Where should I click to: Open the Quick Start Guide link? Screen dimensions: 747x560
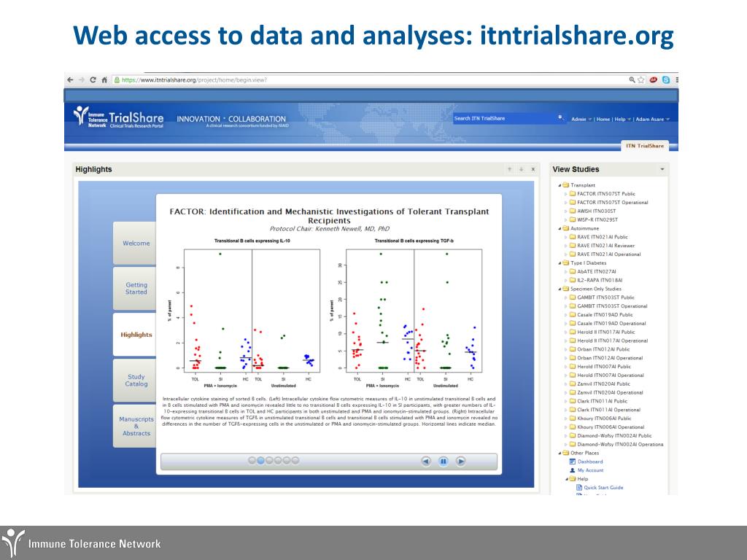[603, 487]
